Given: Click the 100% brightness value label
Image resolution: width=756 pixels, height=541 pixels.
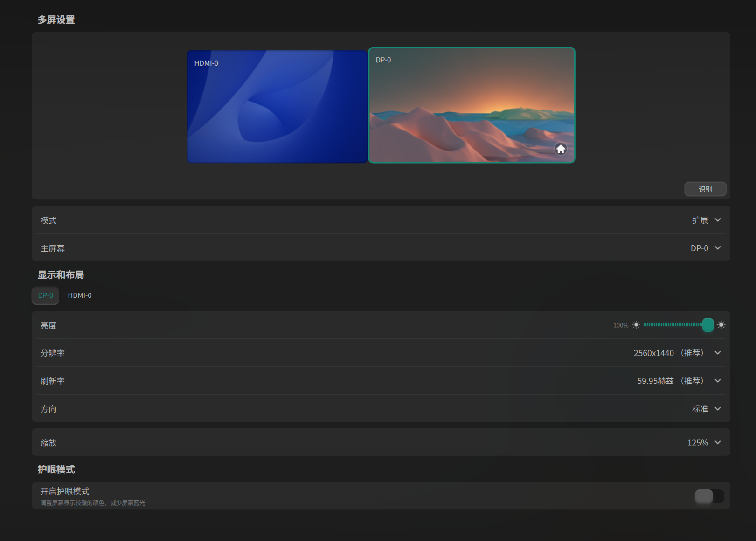Looking at the screenshot, I should coord(621,325).
